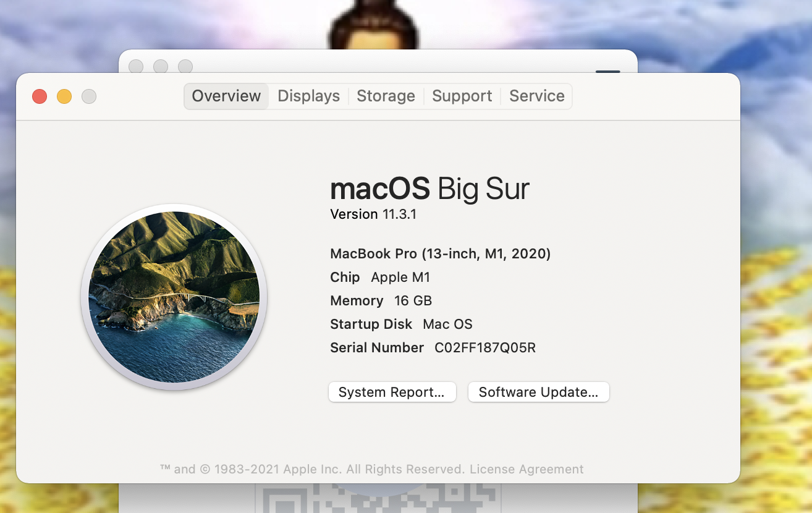Go to the Support tab
The image size is (812, 513).
tap(462, 96)
